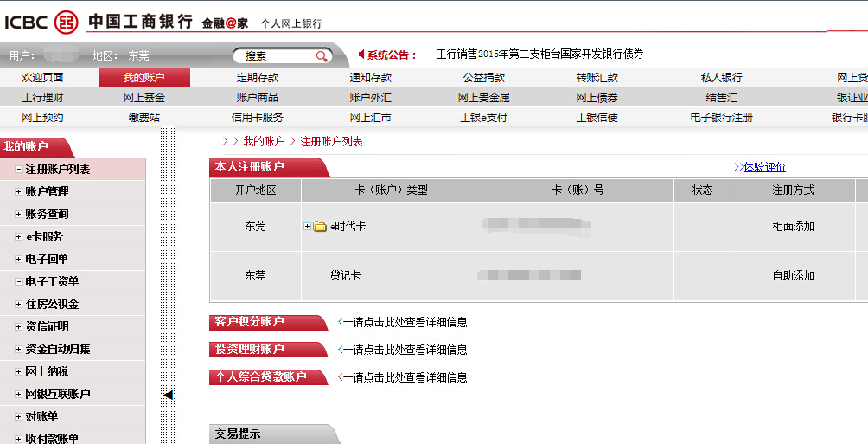868x444 pixels.
Task: Click the ICBC logo emblem
Action: coord(66,23)
